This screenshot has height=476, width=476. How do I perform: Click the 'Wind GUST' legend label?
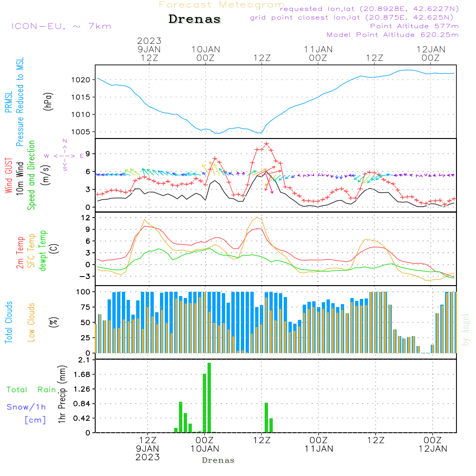click(x=9, y=176)
